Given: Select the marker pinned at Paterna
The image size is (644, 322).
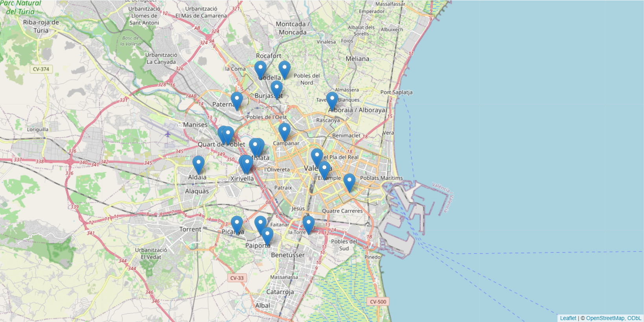Looking at the screenshot, I should 236,100.
